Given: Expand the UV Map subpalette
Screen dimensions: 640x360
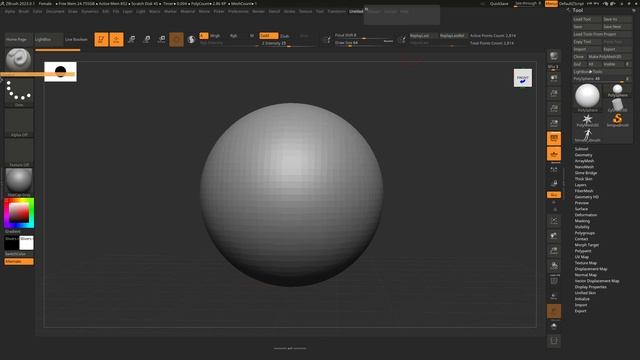Looking at the screenshot, I should click(x=582, y=257).
